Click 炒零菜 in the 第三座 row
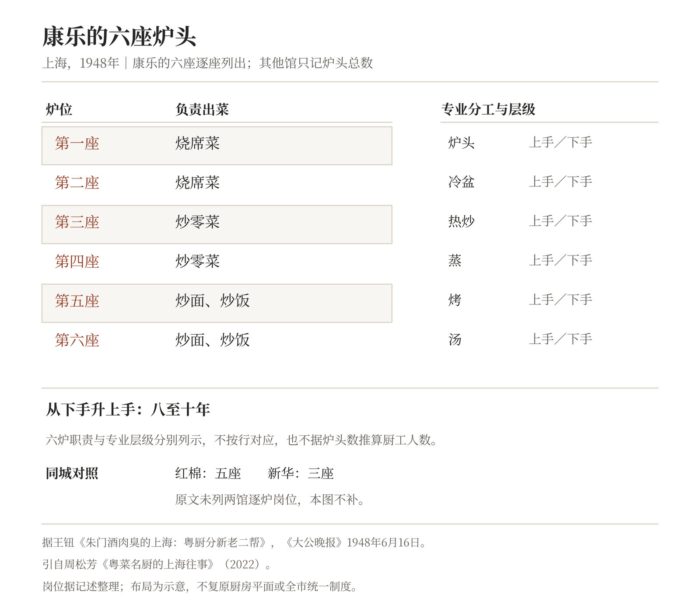The width and height of the screenshot is (700, 615). [197, 222]
